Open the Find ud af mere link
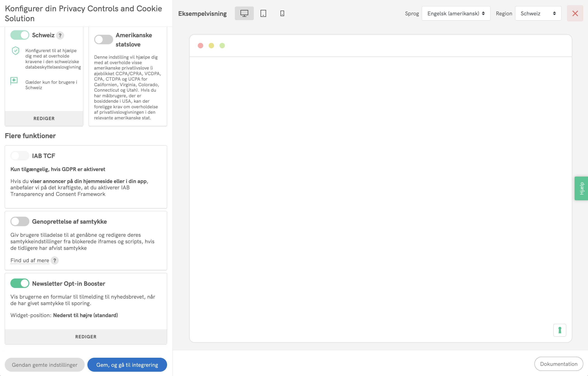 30,260
